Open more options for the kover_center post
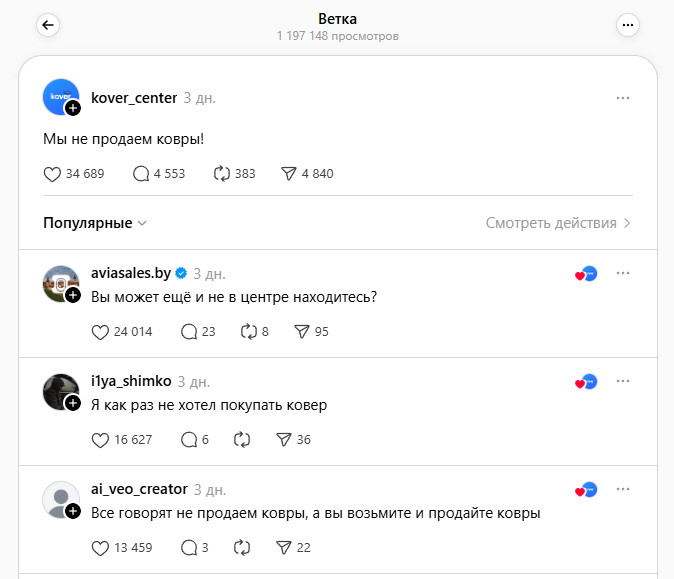The height and width of the screenshot is (579, 674). pos(623,98)
